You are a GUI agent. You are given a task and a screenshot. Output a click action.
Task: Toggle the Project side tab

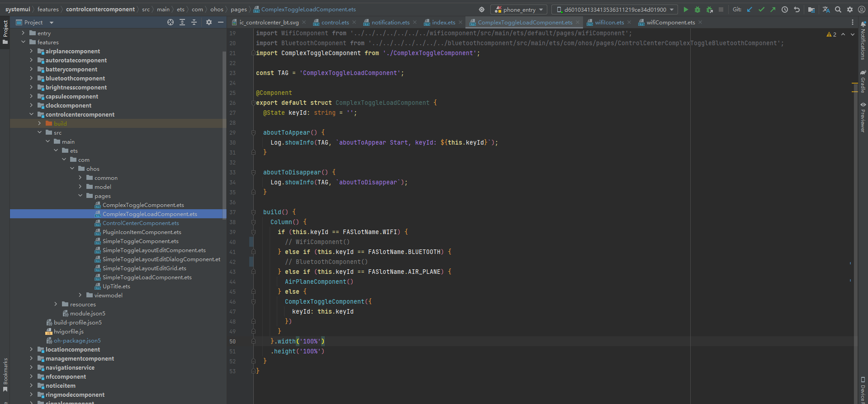pos(5,32)
